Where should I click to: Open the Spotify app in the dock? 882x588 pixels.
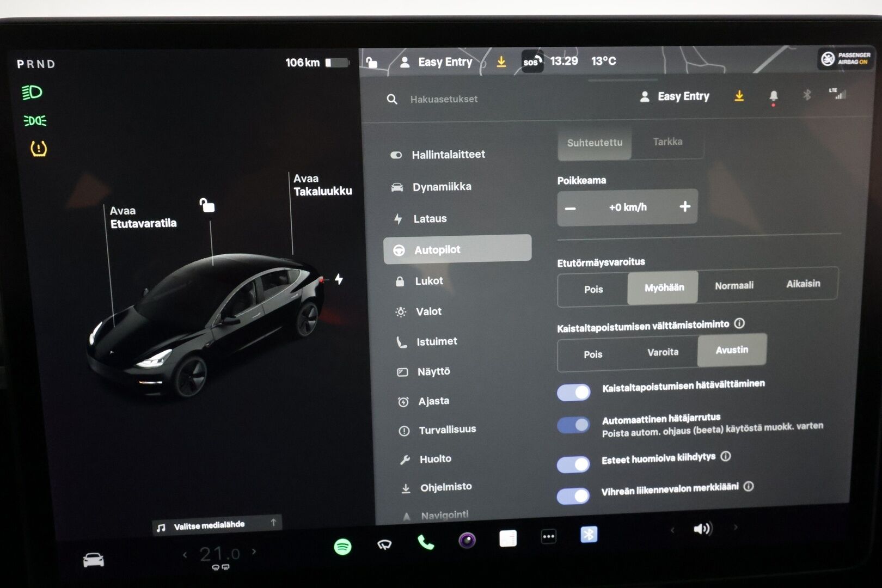pos(342,546)
